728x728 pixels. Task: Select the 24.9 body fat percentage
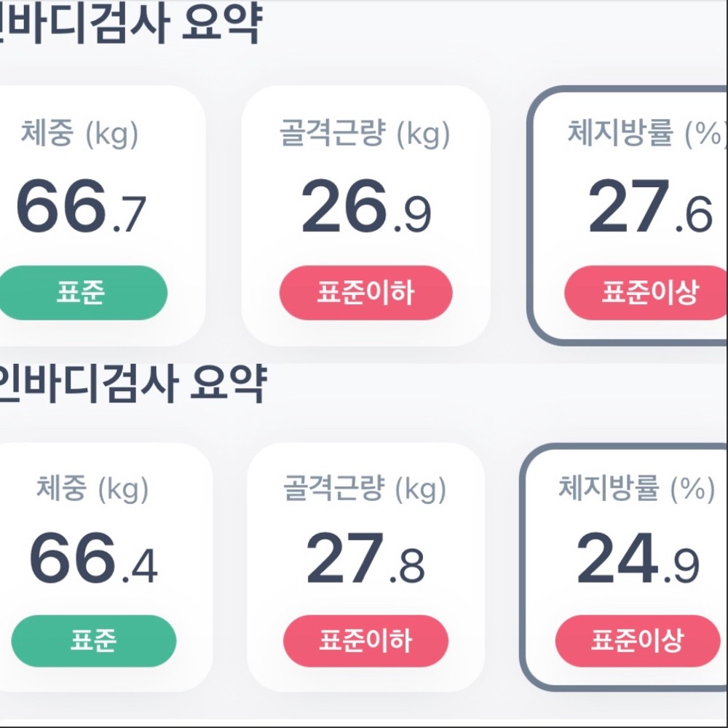point(638,560)
